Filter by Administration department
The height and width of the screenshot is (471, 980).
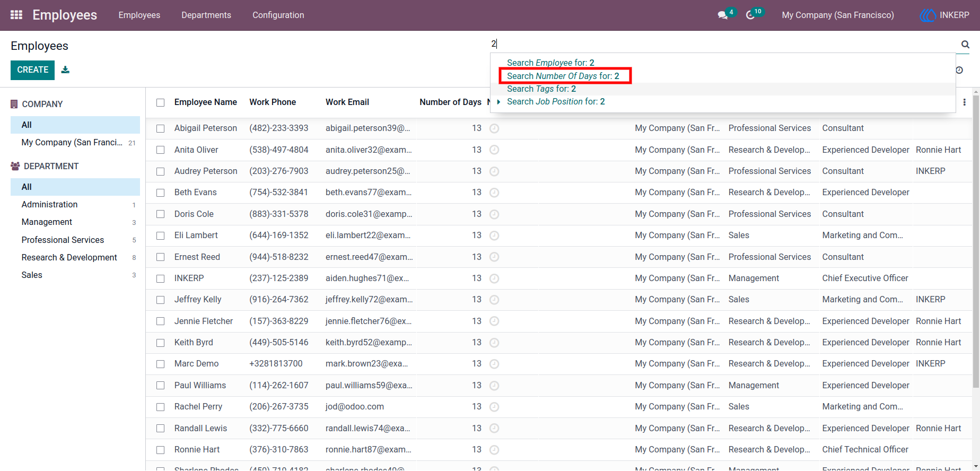(75, 205)
